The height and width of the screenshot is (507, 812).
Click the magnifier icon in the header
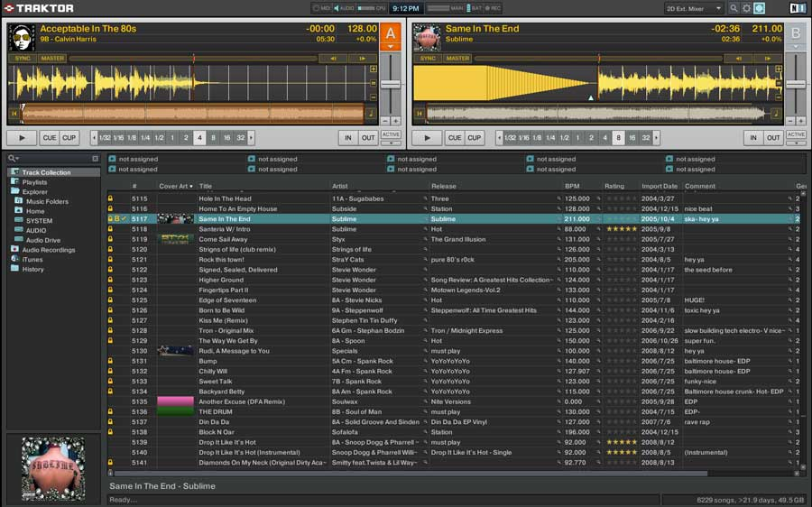click(x=734, y=8)
